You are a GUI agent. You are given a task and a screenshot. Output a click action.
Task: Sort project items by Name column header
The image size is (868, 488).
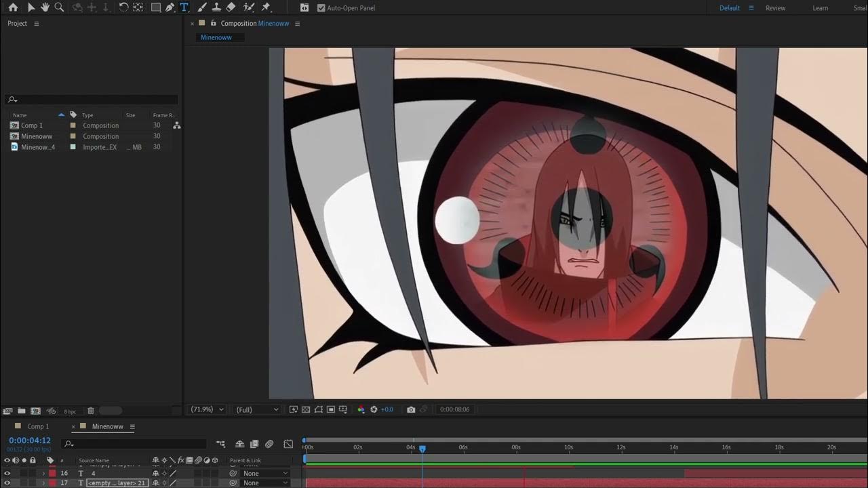click(20, 115)
